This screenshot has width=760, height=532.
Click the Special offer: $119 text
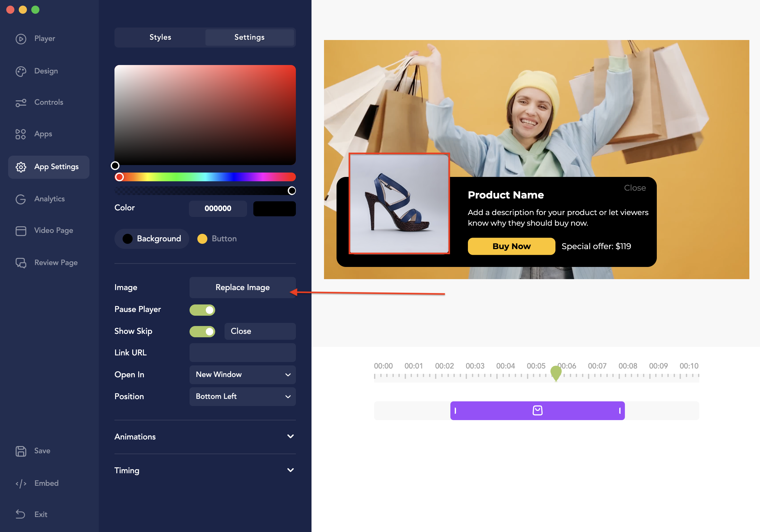click(596, 246)
